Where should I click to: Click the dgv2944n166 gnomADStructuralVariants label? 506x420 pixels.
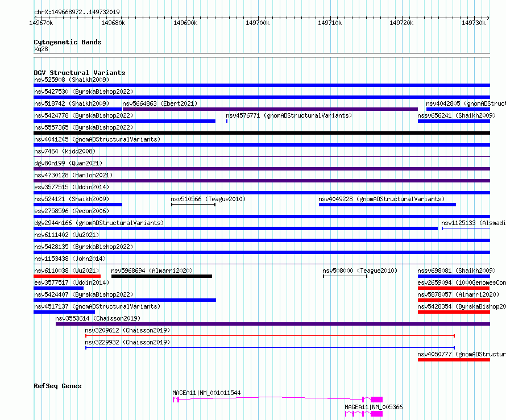pos(99,223)
